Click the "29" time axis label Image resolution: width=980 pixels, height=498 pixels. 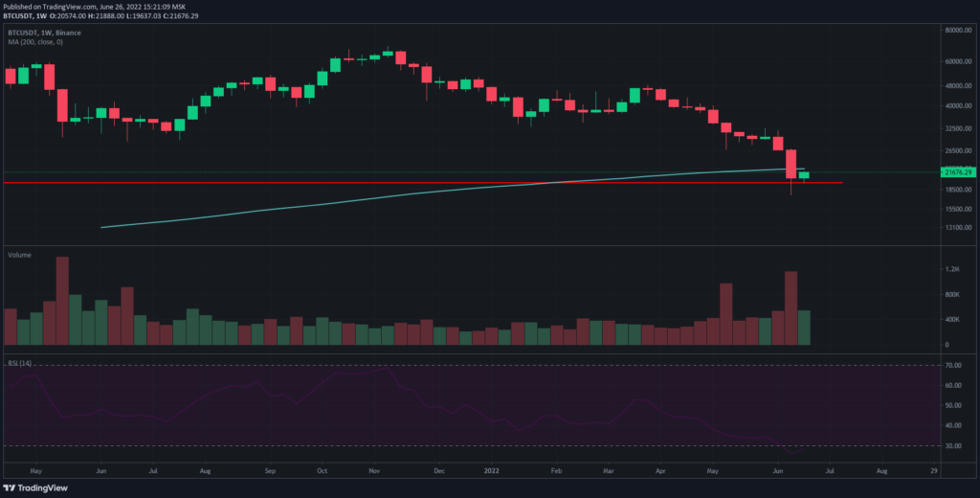click(x=934, y=470)
